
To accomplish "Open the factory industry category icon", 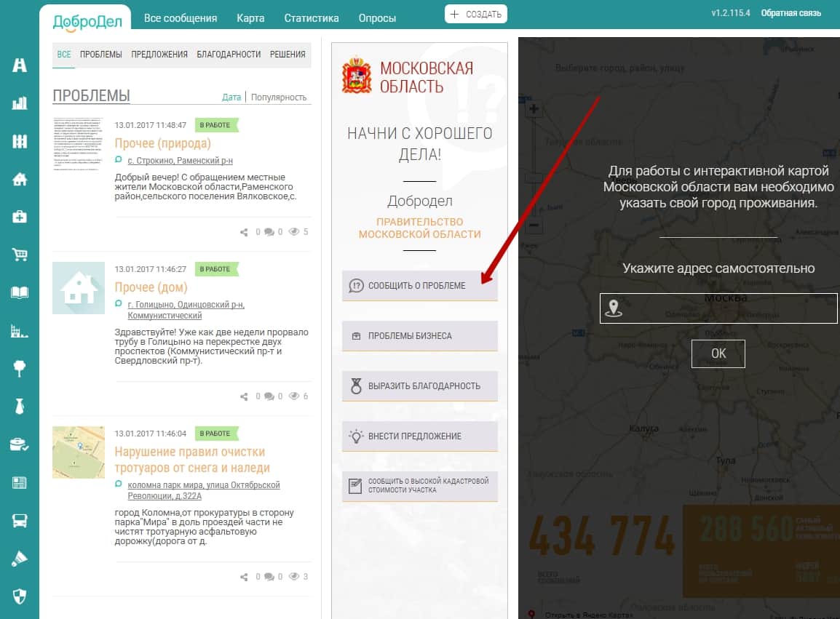I will 19,331.
